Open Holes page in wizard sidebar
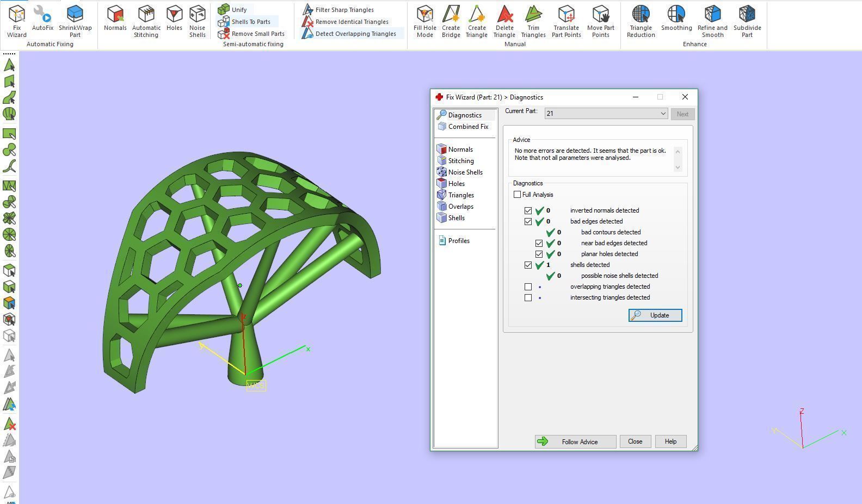Viewport: 862px width, 504px height. tap(456, 184)
